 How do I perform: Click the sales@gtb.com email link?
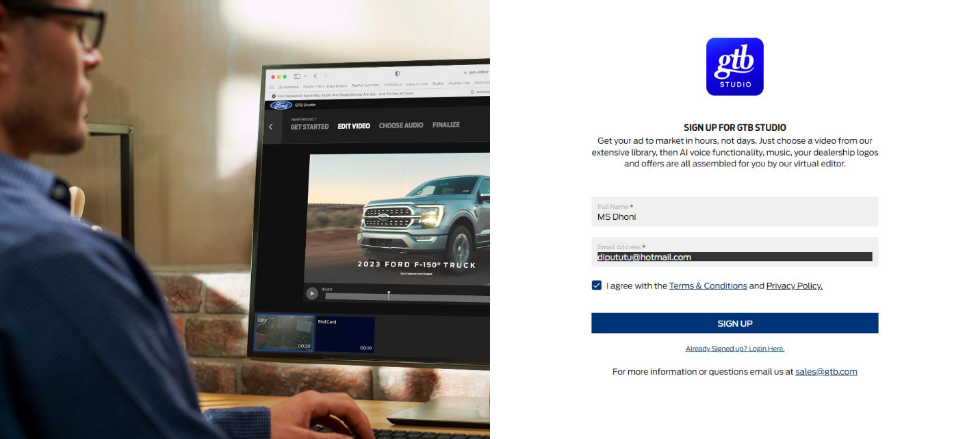pyautogui.click(x=826, y=372)
